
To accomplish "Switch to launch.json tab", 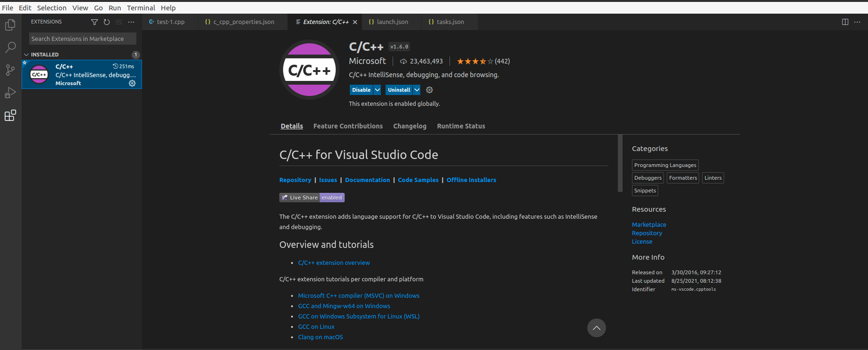I will point(393,22).
